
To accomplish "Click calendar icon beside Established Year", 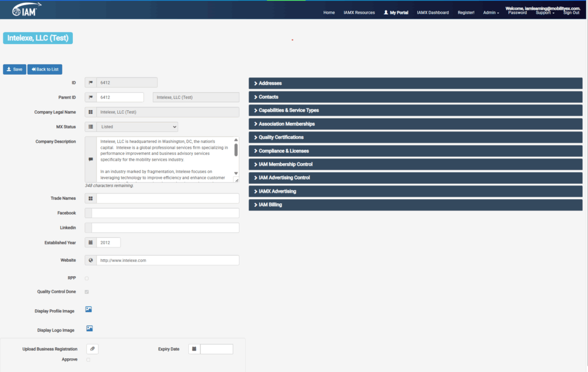I will click(x=91, y=243).
